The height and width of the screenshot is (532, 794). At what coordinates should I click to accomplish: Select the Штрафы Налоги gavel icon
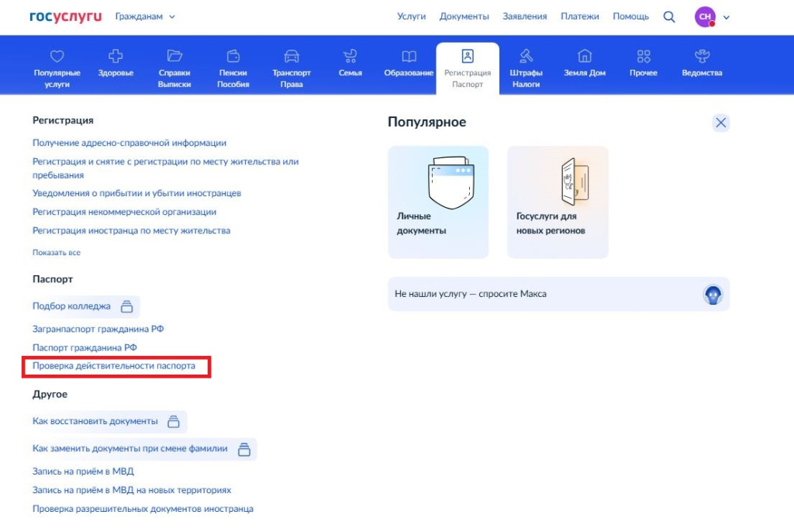click(x=526, y=56)
